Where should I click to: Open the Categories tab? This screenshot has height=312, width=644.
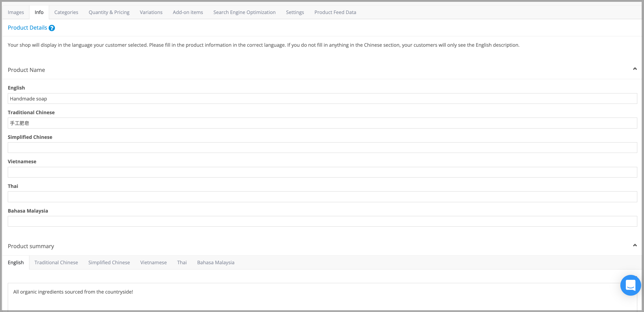click(x=66, y=12)
